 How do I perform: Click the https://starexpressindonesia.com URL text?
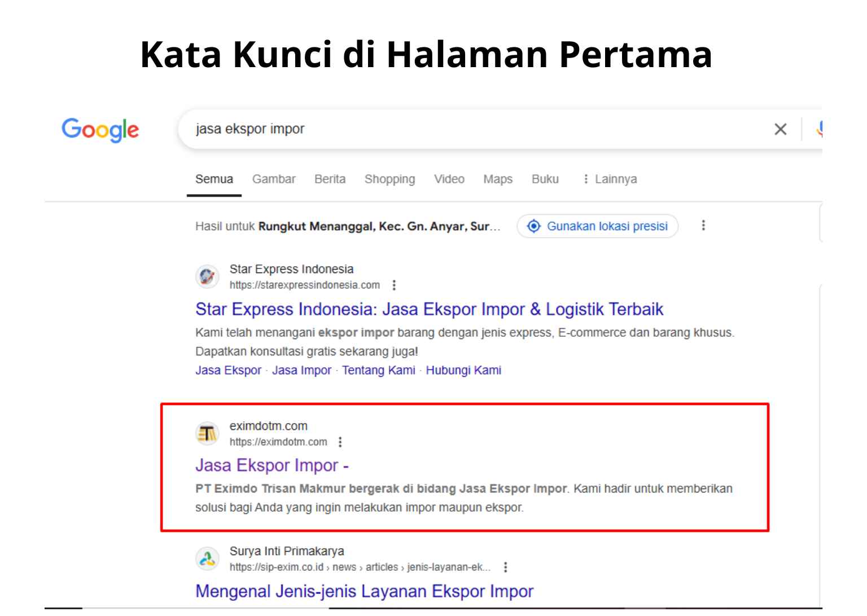(x=305, y=285)
